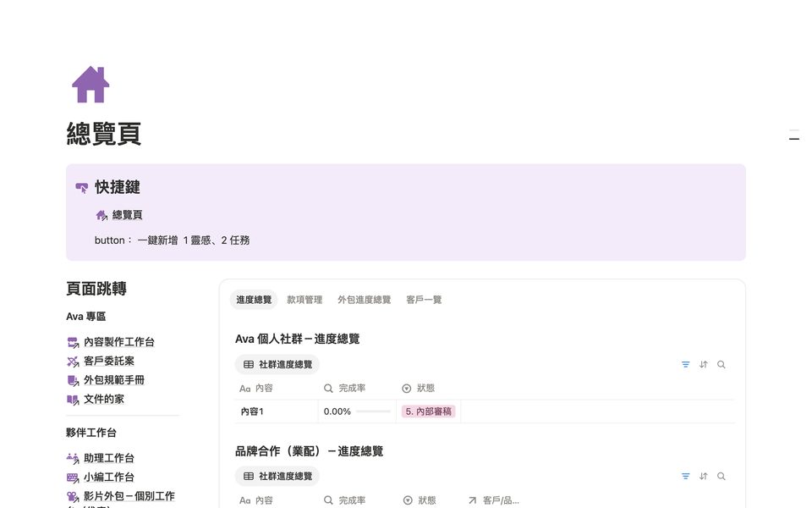This screenshot has width=812, height=508.
Task: Click the small house icon beside 總覽頁 link
Action: pyautogui.click(x=101, y=214)
